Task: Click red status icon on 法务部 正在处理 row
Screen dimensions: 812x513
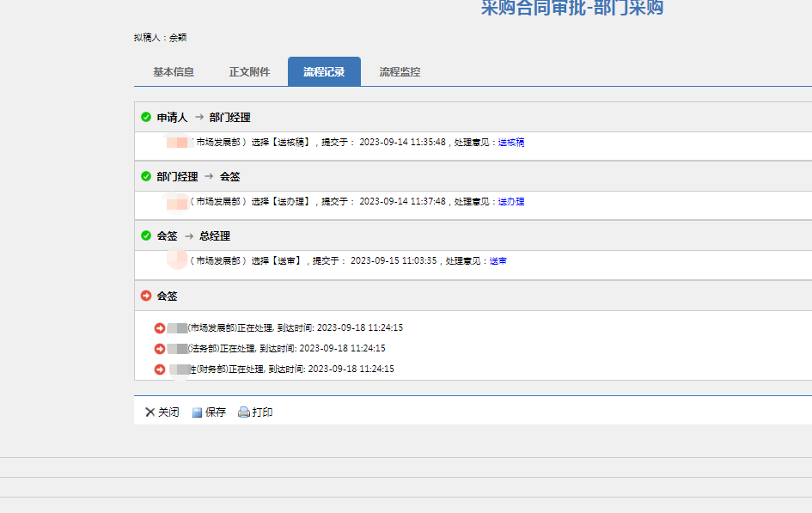Action: [160, 349]
